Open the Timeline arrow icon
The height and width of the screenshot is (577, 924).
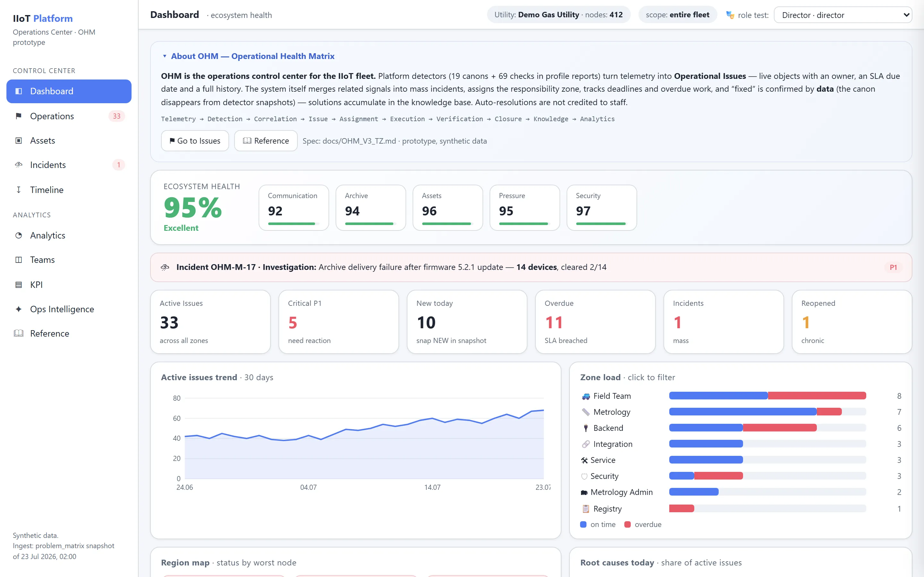coord(18,190)
